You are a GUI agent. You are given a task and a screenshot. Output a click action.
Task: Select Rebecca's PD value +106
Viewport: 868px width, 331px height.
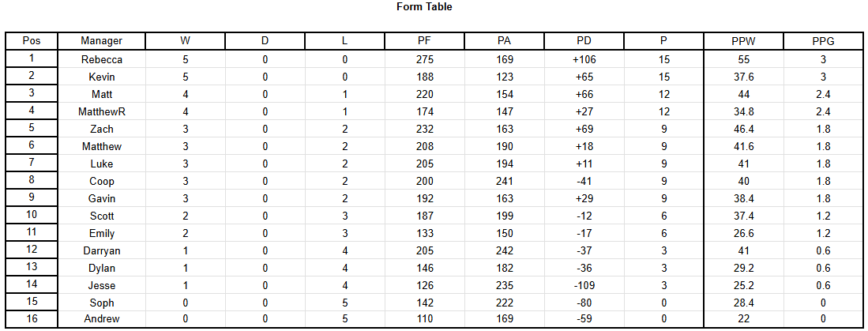pos(584,59)
